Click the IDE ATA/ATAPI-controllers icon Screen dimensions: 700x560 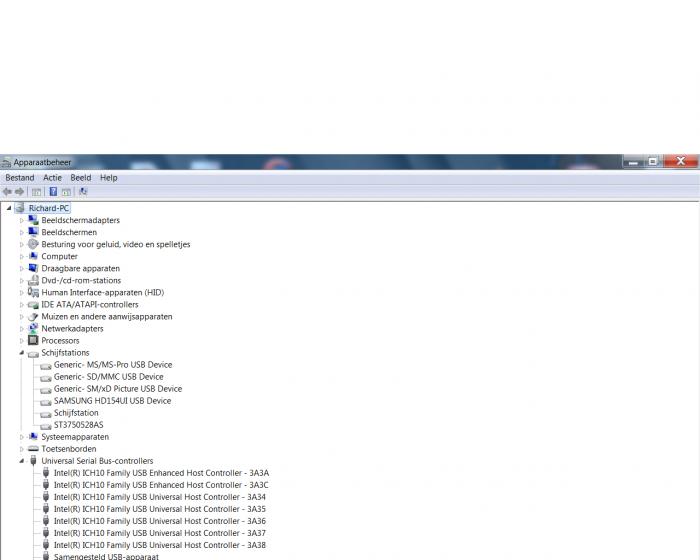pyautogui.click(x=33, y=305)
